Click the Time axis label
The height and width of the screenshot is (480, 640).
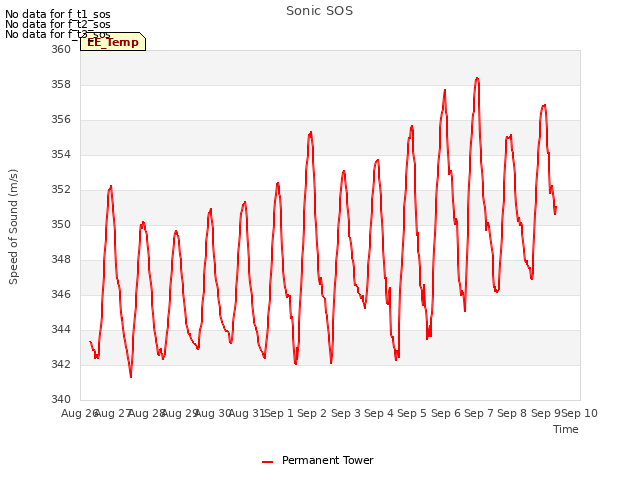coord(566,429)
